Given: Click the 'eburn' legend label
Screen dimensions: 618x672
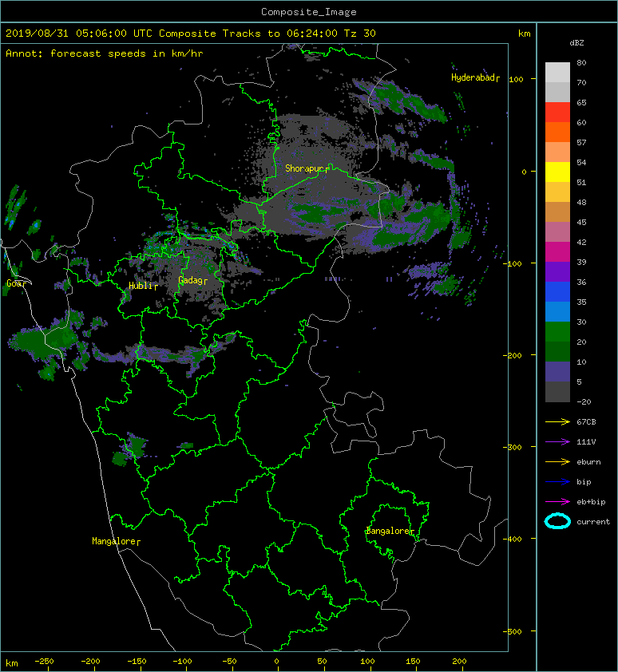Looking at the screenshot, I should click(x=588, y=462).
